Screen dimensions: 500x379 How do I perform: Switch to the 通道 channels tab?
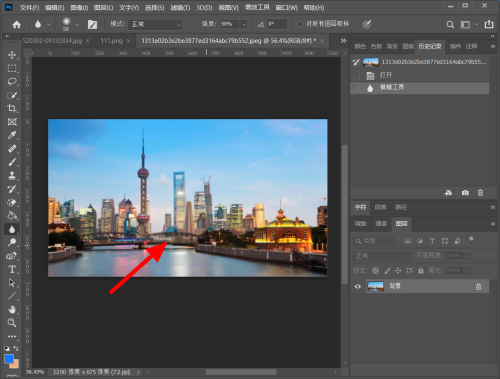coord(381,224)
